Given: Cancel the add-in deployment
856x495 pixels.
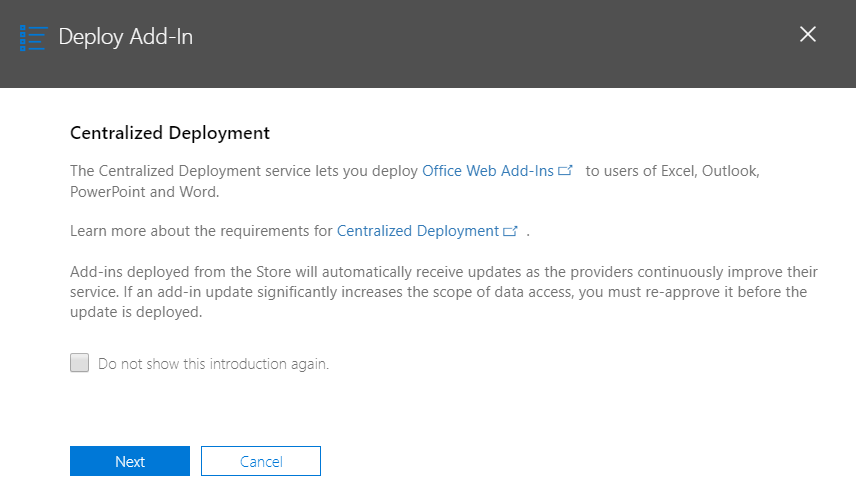Looking at the screenshot, I should [261, 461].
